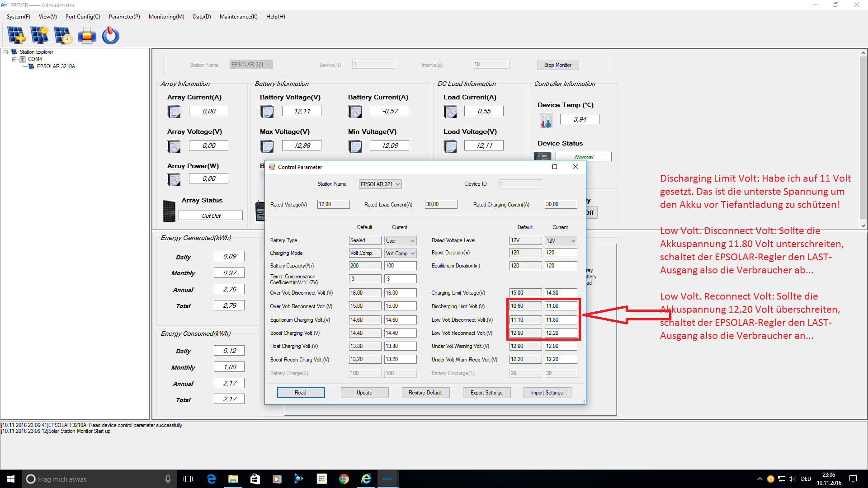This screenshot has width=868, height=488.
Task: Click the Battery Voltage gauge icon
Action: click(267, 111)
